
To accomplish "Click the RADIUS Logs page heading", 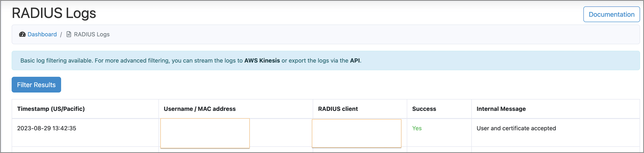I will [x=54, y=13].
